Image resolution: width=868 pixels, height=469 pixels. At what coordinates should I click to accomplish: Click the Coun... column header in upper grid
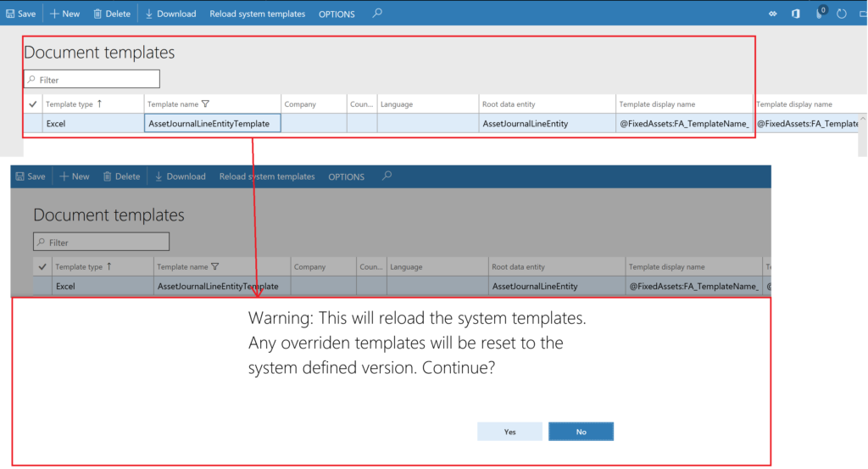(361, 104)
